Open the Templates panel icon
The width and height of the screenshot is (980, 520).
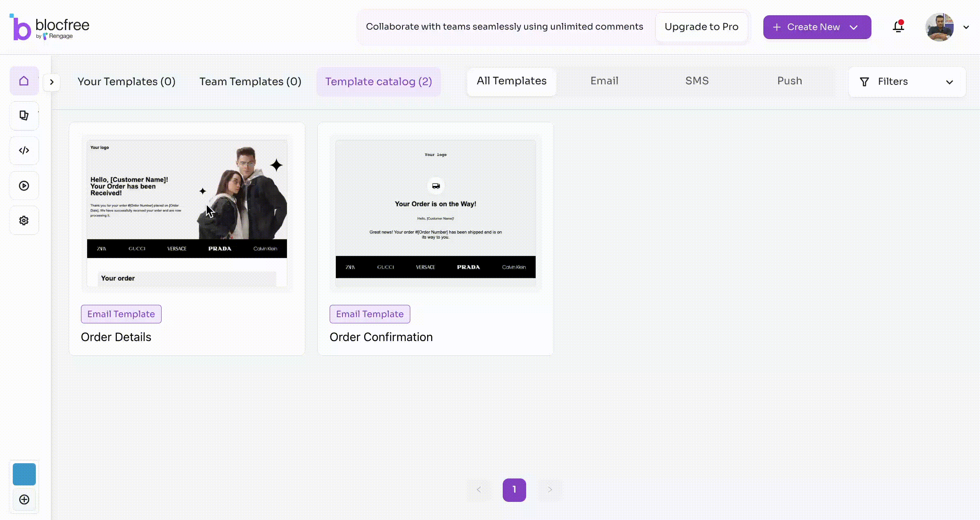pyautogui.click(x=24, y=116)
